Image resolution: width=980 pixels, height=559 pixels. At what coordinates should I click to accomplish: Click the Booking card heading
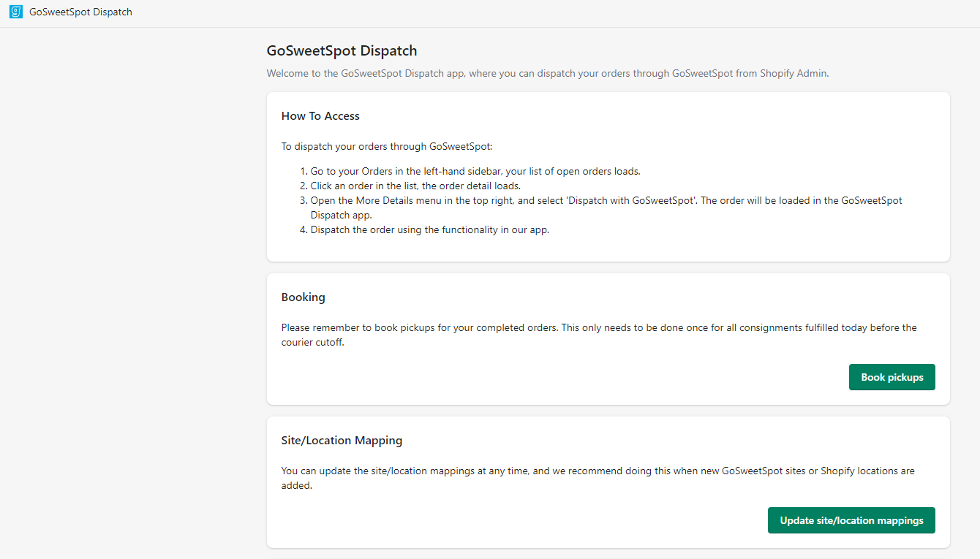(303, 297)
